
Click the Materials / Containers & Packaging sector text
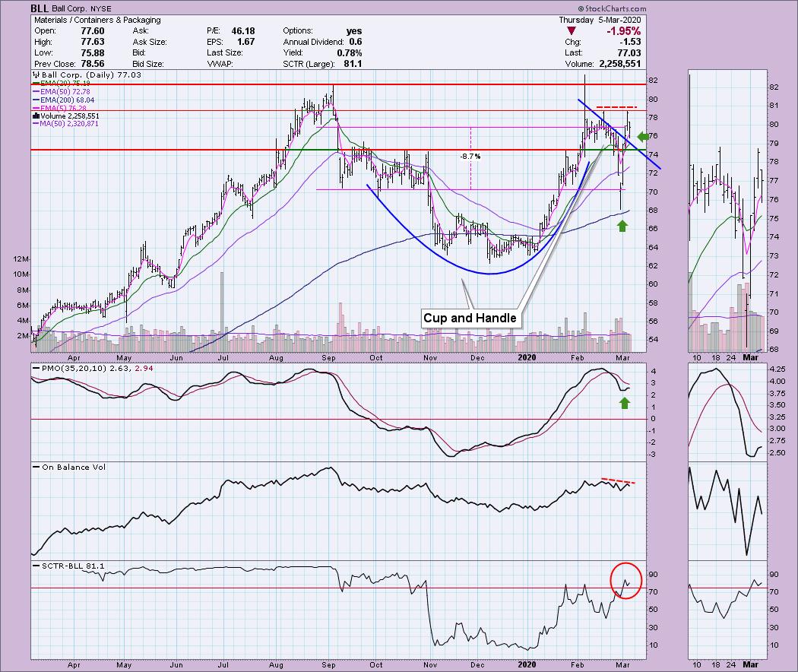[97, 20]
